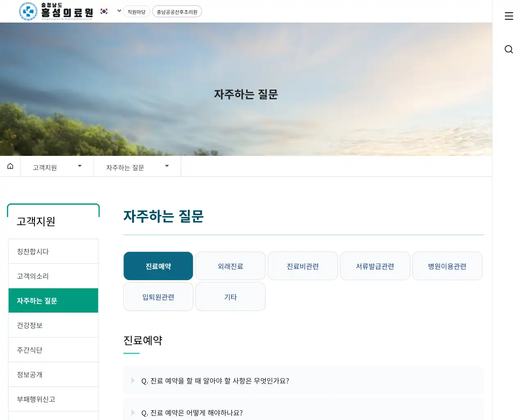The width and height of the screenshot is (525, 420).
Task: Click the search magnifier icon
Action: point(509,49)
